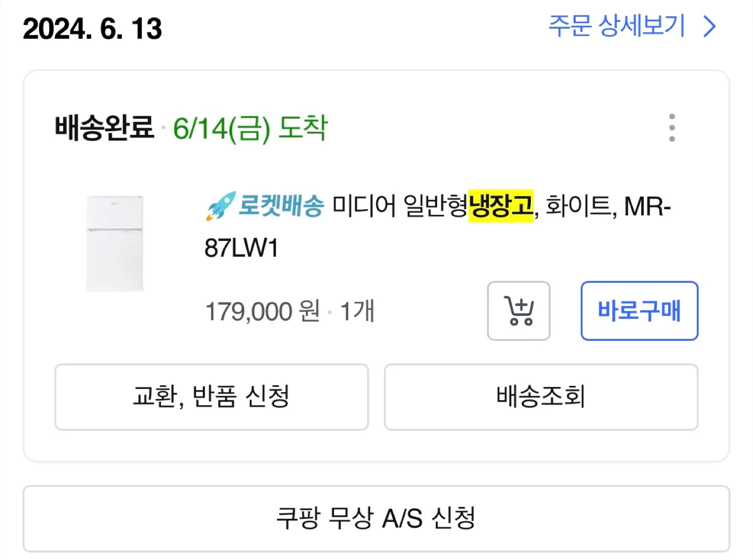The image size is (753, 560).
Task: Tap the 1개 quantity label
Action: coord(357,312)
